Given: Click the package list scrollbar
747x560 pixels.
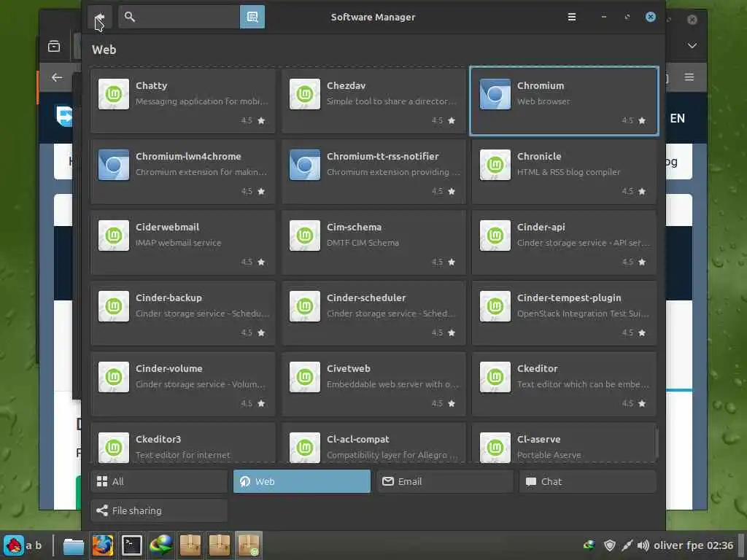Looking at the screenshot, I should point(657,443).
